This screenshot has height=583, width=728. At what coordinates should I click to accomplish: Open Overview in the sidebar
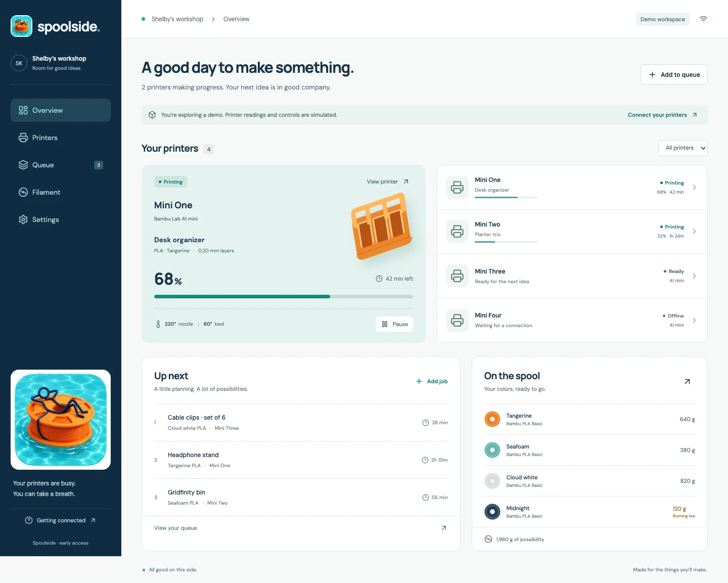click(x=61, y=110)
